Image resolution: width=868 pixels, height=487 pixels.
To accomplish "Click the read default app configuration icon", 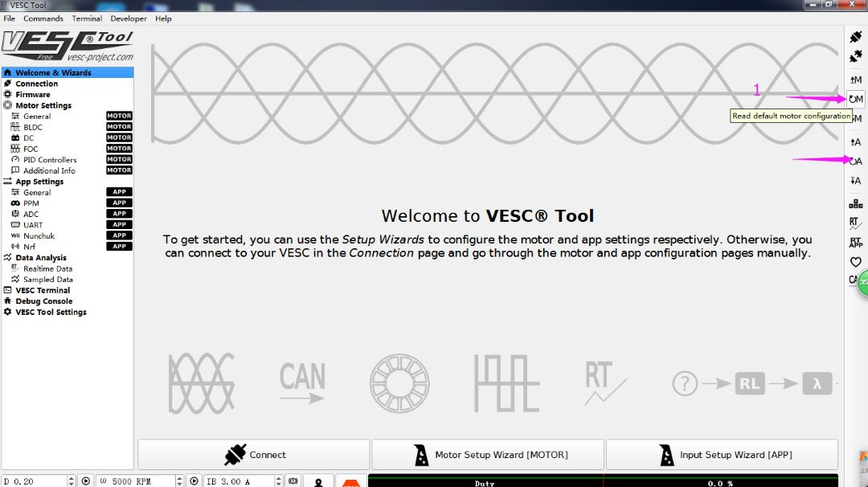I will point(856,161).
